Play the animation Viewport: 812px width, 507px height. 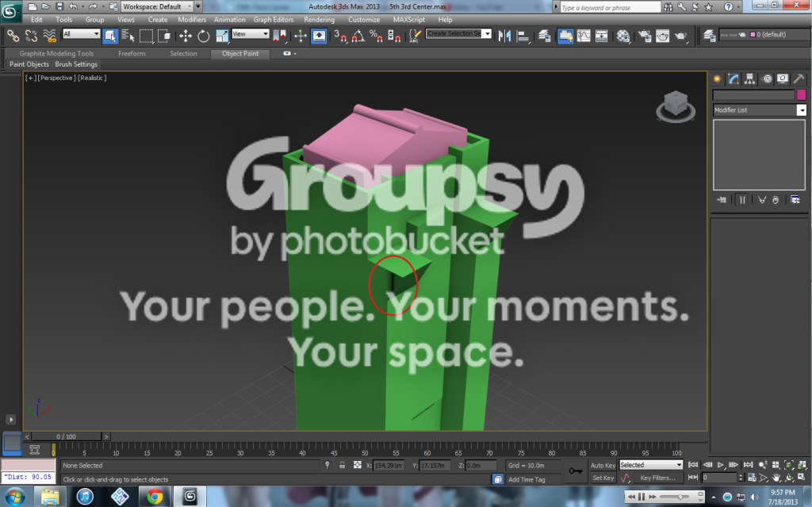point(720,465)
